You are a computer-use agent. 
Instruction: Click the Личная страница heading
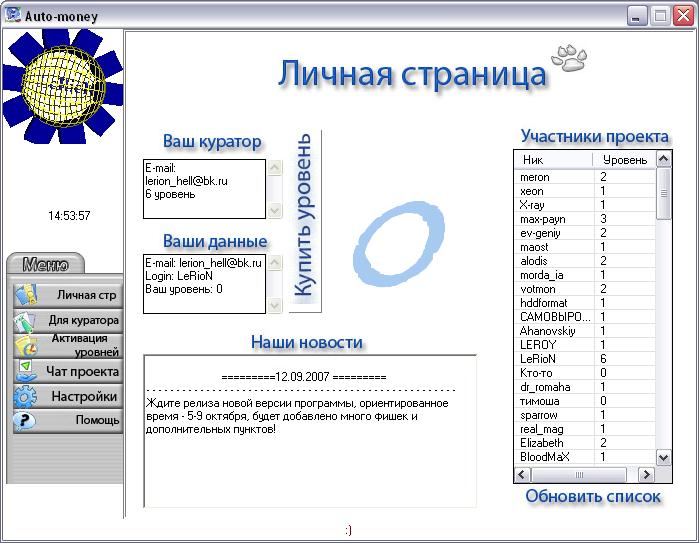(412, 74)
